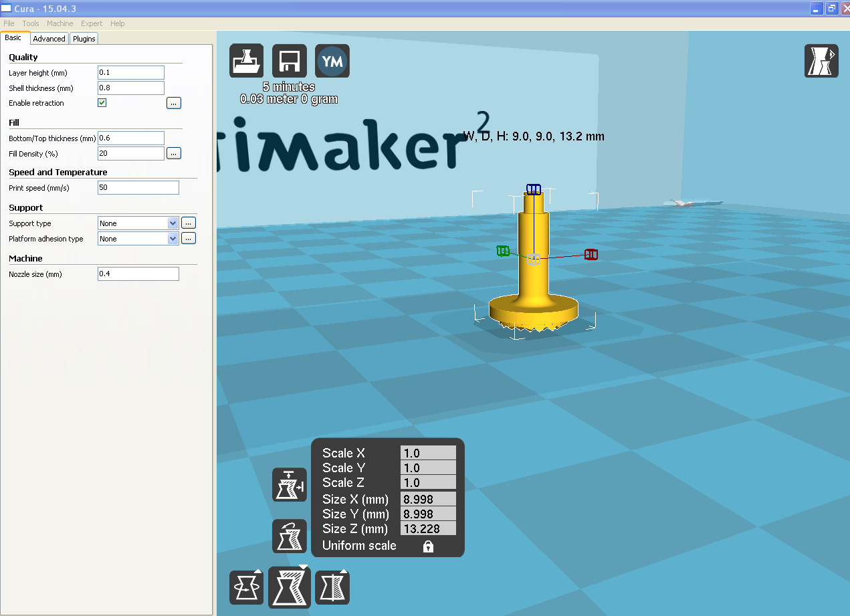Select the Scale tool icon
Screen dimensions: 850x616
pyautogui.click(x=290, y=587)
